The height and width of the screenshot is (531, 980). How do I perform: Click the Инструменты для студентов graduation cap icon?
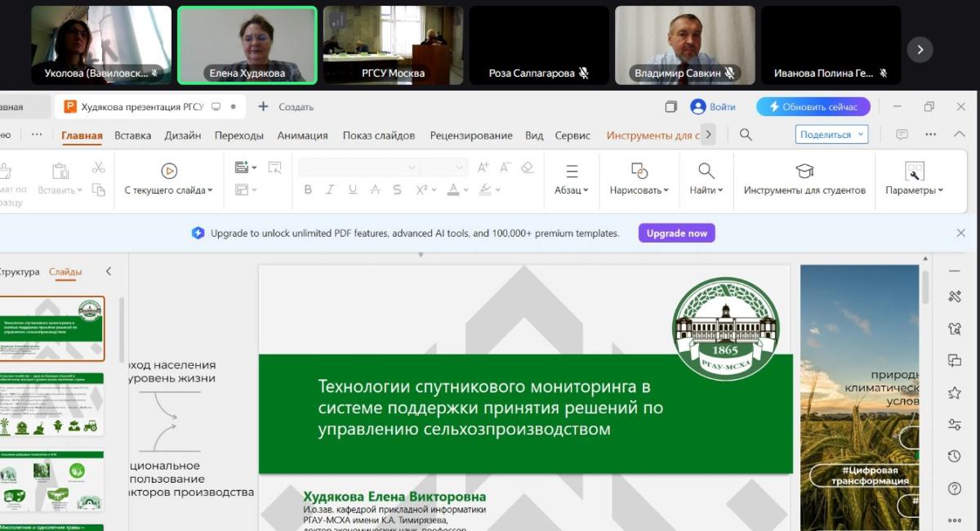(804, 172)
